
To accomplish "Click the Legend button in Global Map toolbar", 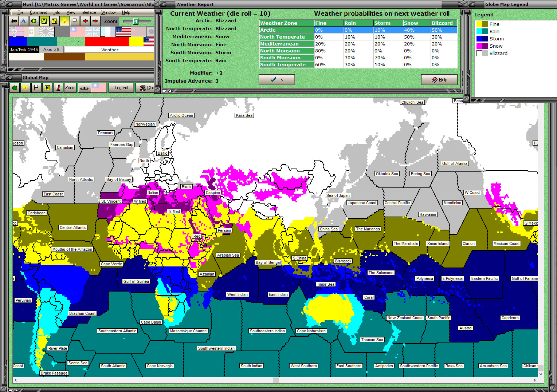I will click(x=121, y=88).
